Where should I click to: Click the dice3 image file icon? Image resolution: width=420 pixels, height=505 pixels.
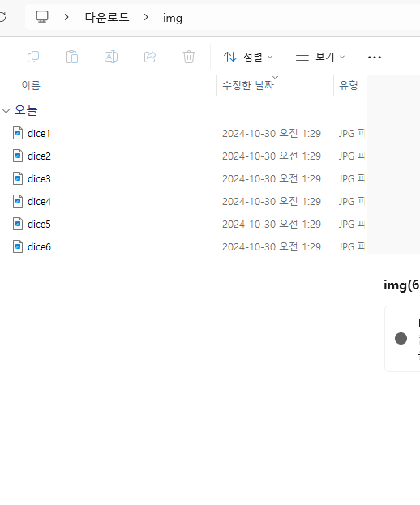[x=18, y=178]
